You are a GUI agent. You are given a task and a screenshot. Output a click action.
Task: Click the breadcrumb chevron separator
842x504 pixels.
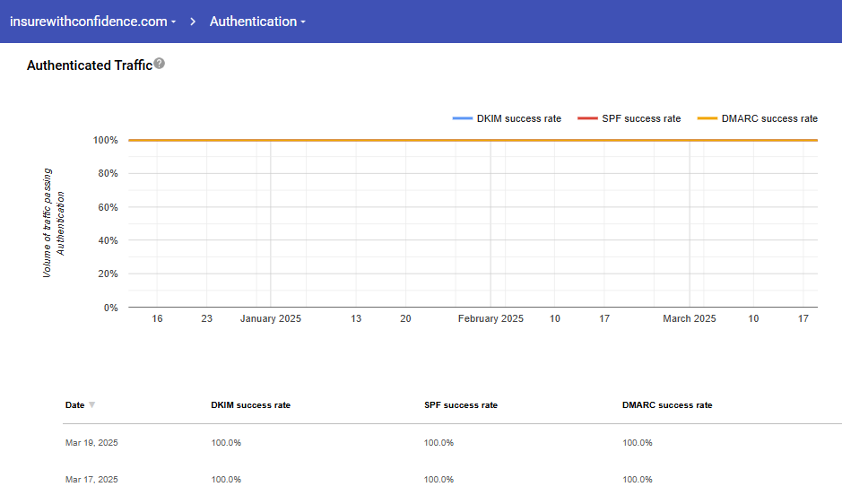(193, 22)
